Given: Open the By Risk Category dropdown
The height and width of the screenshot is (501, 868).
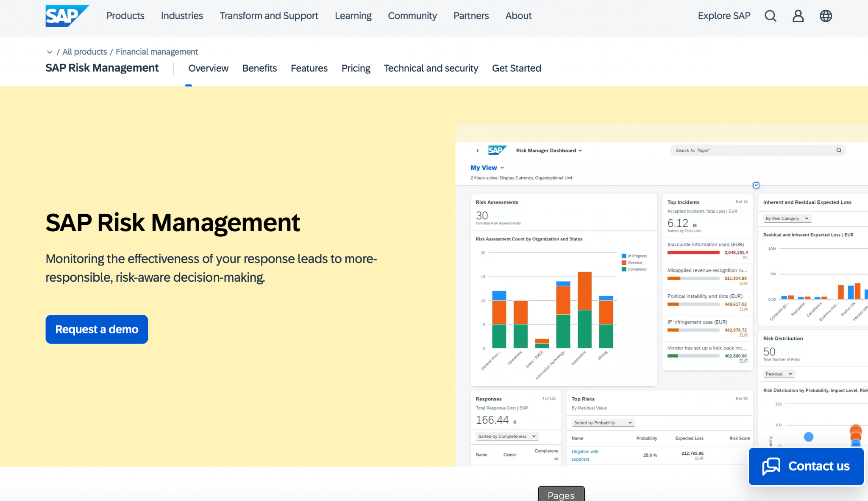Looking at the screenshot, I should [x=787, y=218].
